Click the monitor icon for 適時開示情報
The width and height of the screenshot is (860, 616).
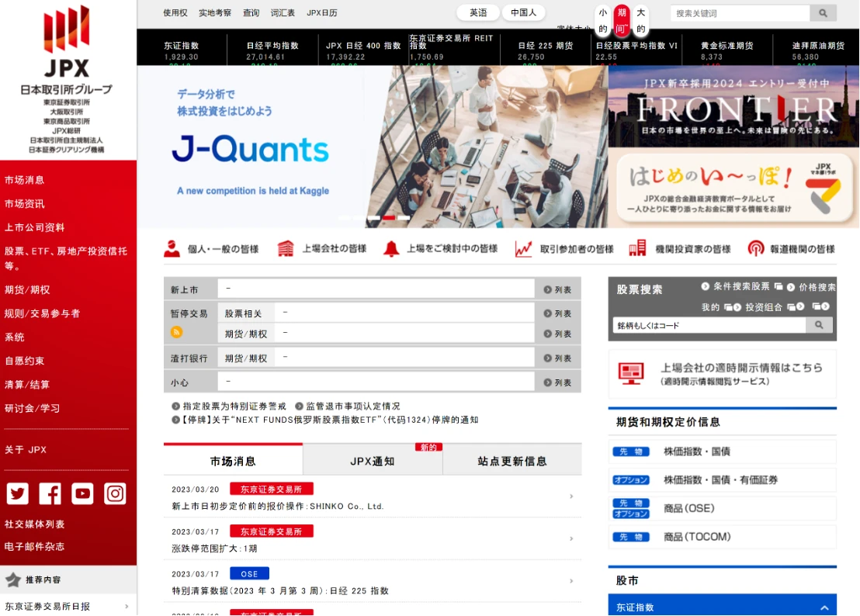click(x=631, y=374)
